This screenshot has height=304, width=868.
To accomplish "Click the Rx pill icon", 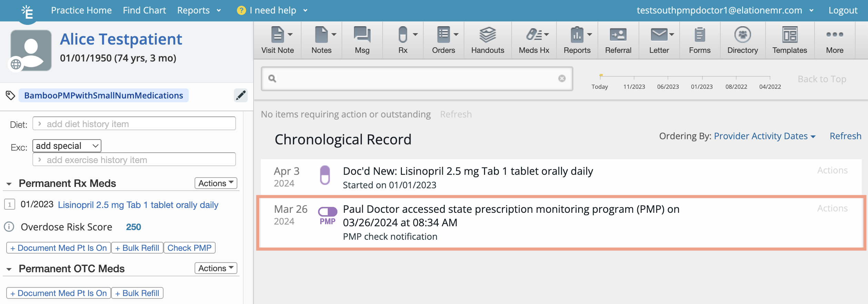I will 403,35.
